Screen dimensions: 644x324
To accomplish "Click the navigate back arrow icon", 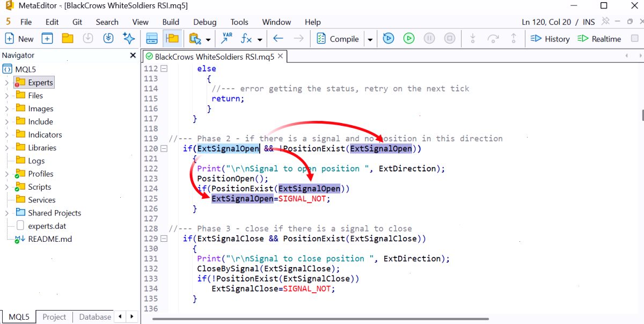I will tap(278, 39).
